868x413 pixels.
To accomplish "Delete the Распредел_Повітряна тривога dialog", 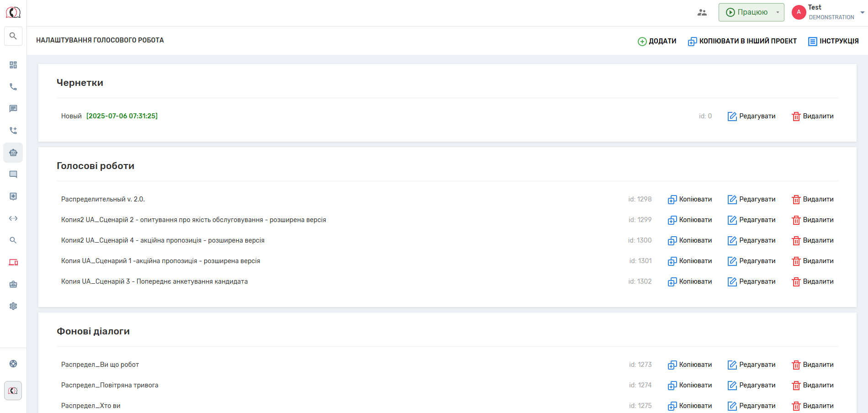I will pyautogui.click(x=812, y=385).
